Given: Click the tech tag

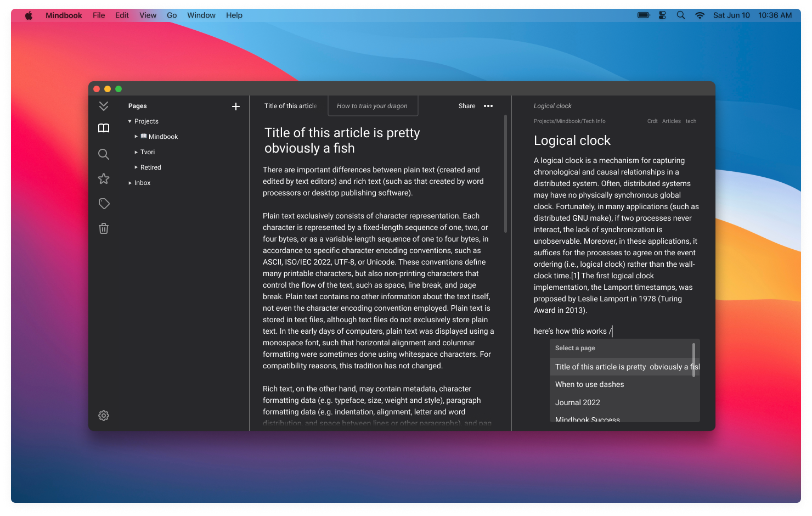Looking at the screenshot, I should click(x=691, y=121).
